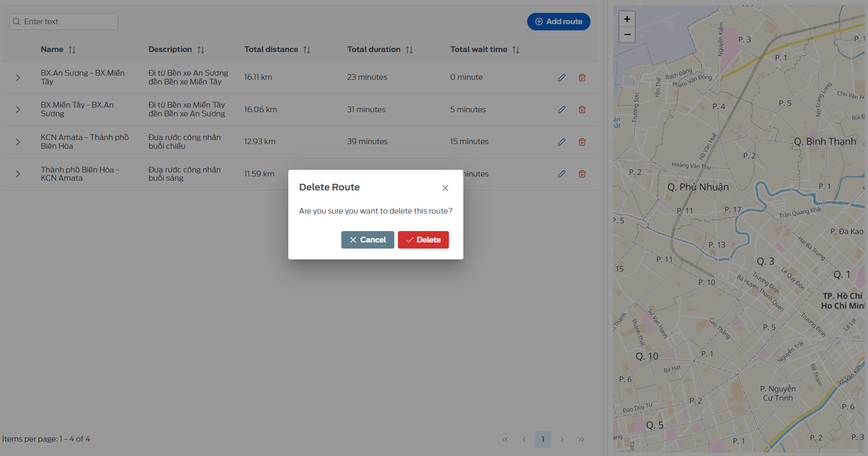Click the 11.59 km distance cell

click(x=259, y=174)
